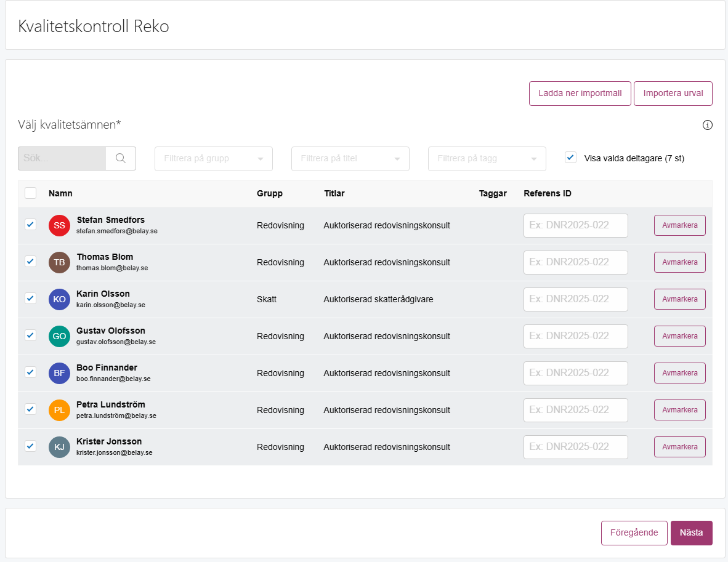The image size is (728, 562).
Task: Click the Skatt group cell
Action: tap(267, 299)
